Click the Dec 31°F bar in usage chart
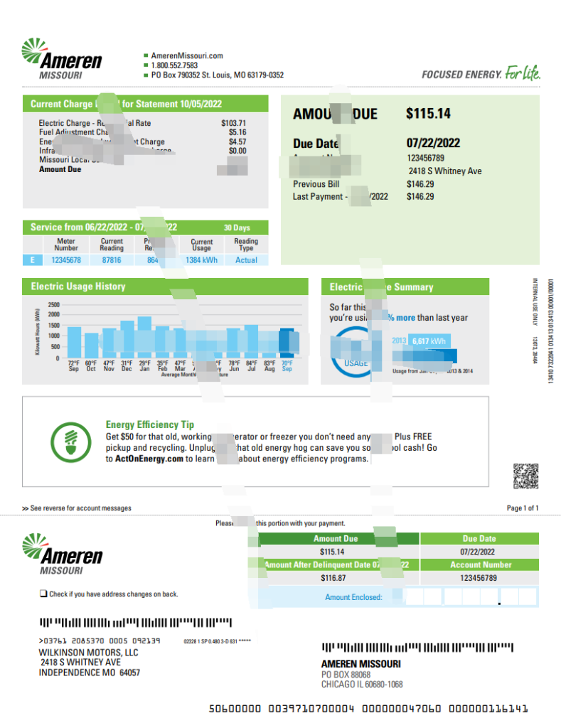This screenshot has height=728, width=561. [127, 339]
